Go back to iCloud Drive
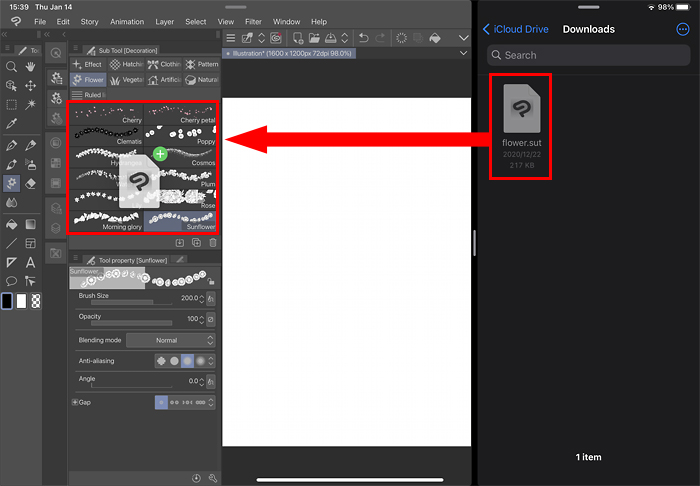The width and height of the screenshot is (700, 486). [x=516, y=30]
